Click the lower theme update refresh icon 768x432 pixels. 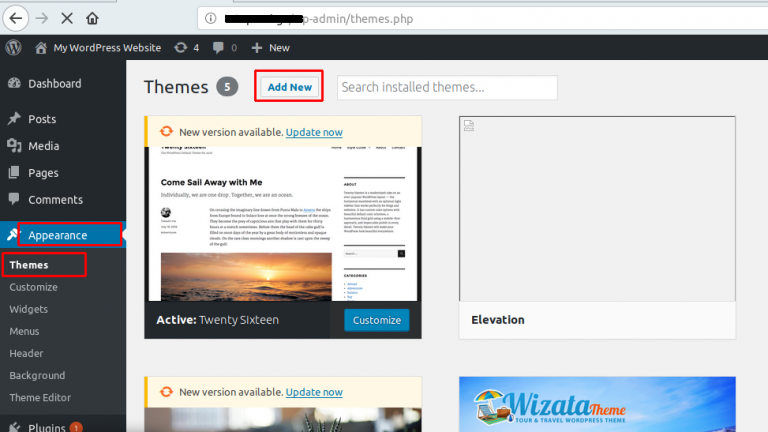pos(167,391)
